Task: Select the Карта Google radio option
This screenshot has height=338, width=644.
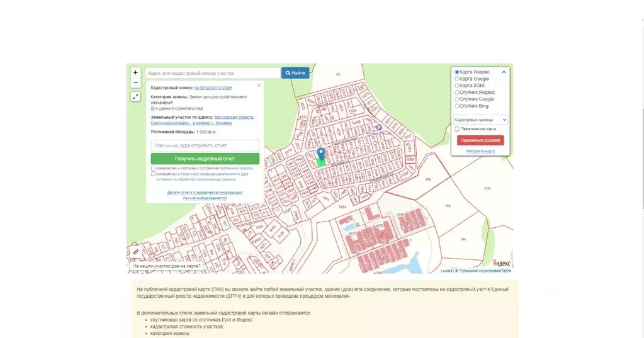Action: tap(456, 79)
